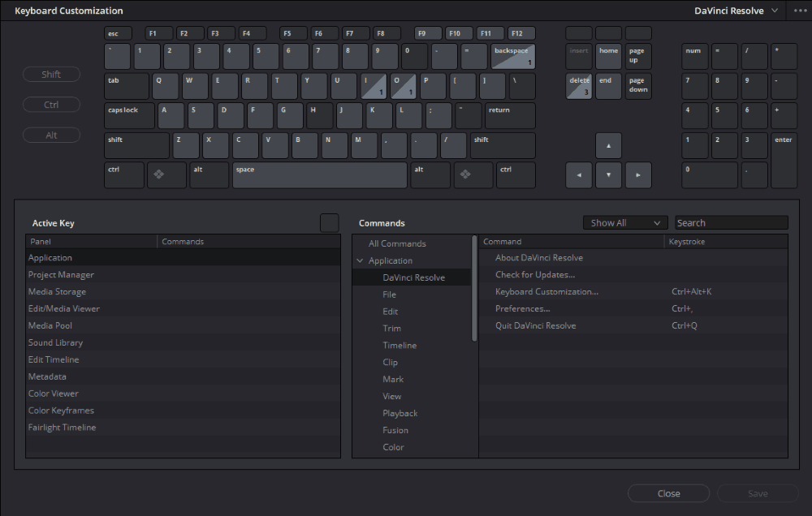Click the backspace key on virtual keyboard
812x516 pixels.
[513, 57]
